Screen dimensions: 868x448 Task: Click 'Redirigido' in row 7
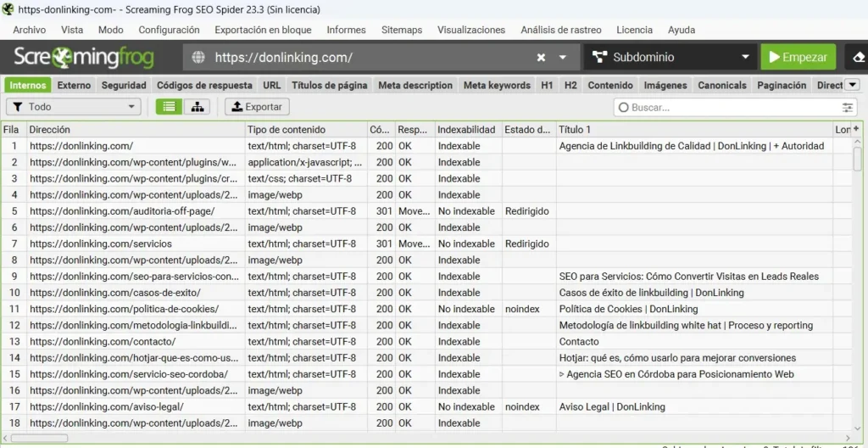tap(527, 244)
